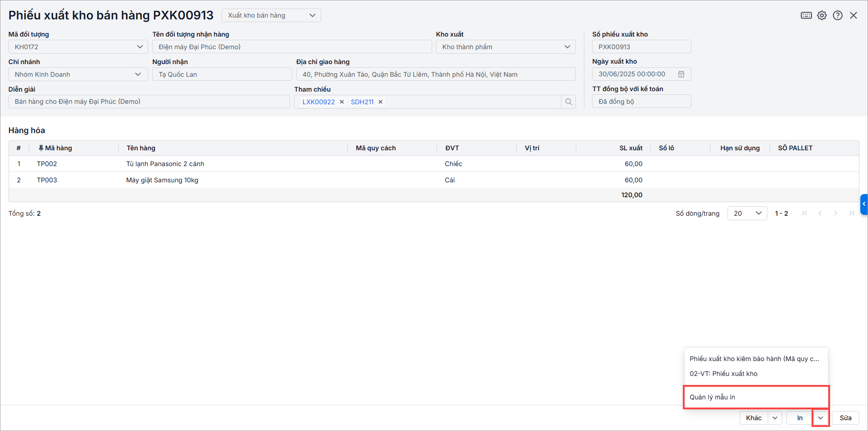Click the help question mark icon

pyautogui.click(x=838, y=15)
